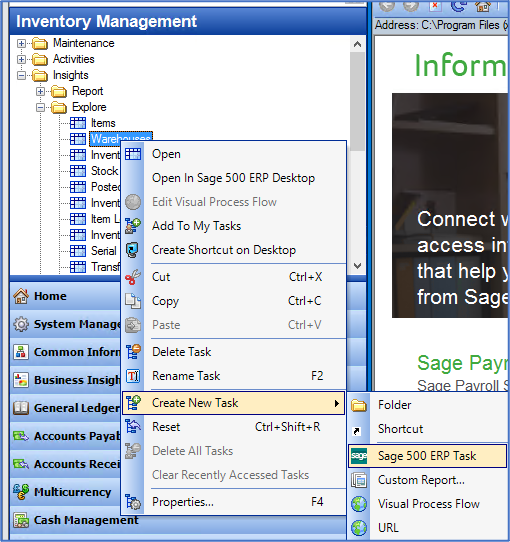Click the browser Home toolbar icon
Viewport: 510px width, 542px height.
pyautogui.click(x=483, y=6)
